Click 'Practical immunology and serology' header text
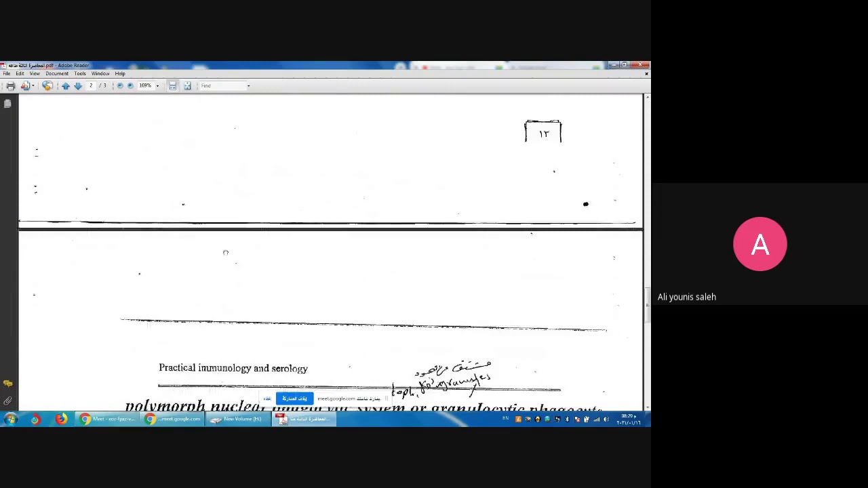Image resolution: width=868 pixels, height=488 pixels. [233, 368]
